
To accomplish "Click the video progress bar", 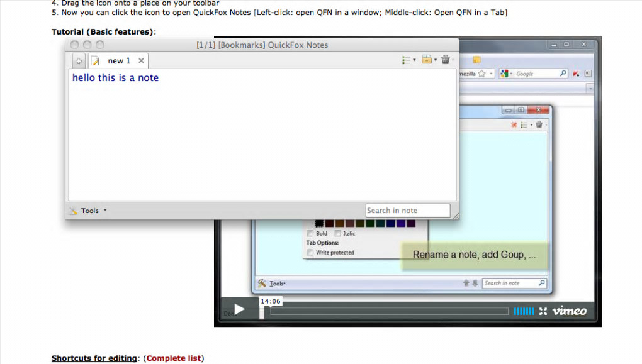I will pyautogui.click(x=389, y=312).
